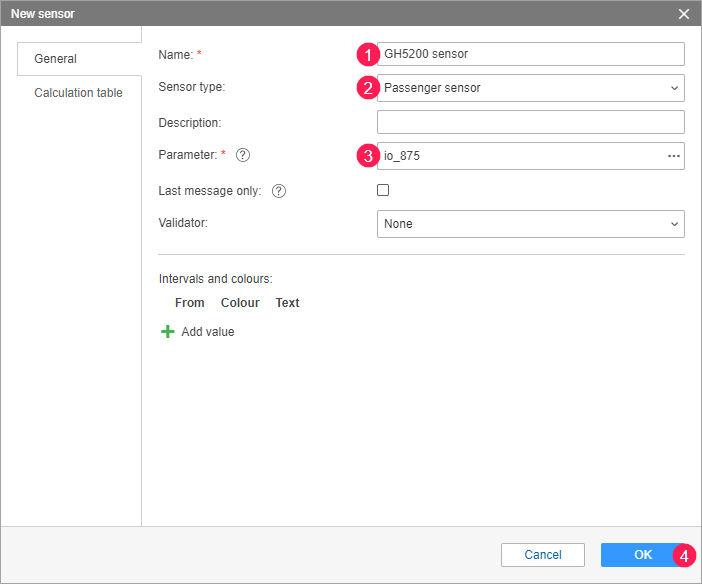Image resolution: width=702 pixels, height=584 pixels.
Task: Confirm with the OK button
Action: tap(642, 555)
